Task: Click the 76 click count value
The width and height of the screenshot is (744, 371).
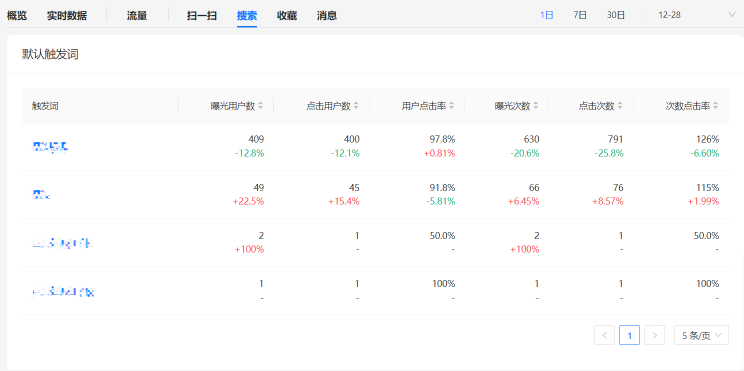Action: pos(618,188)
